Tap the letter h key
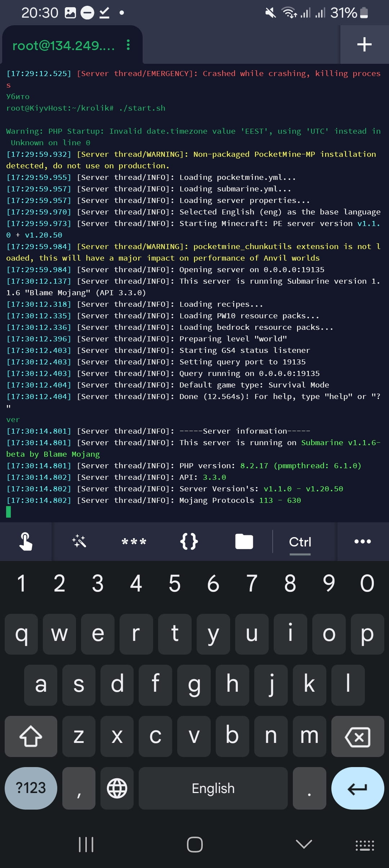This screenshot has height=868, width=389. (x=232, y=685)
